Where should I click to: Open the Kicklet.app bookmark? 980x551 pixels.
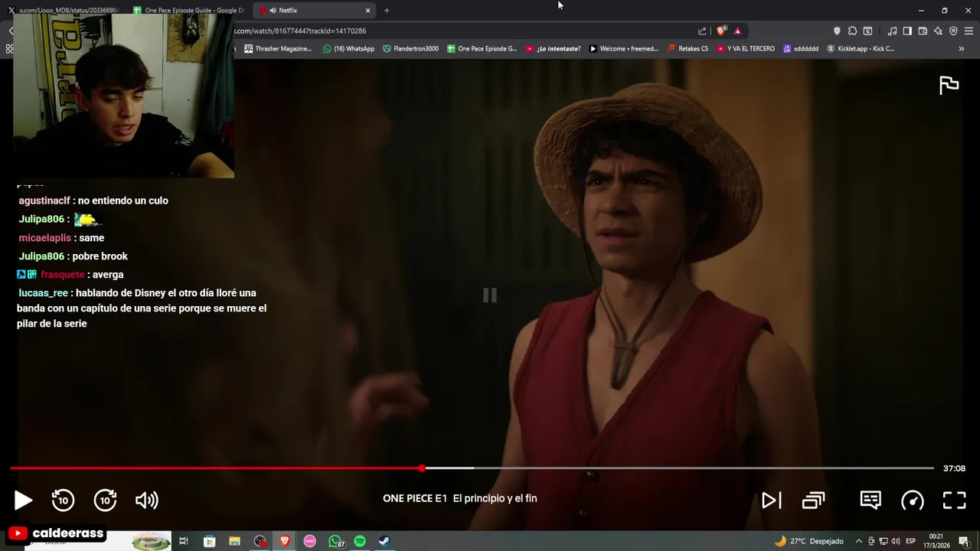point(860,48)
